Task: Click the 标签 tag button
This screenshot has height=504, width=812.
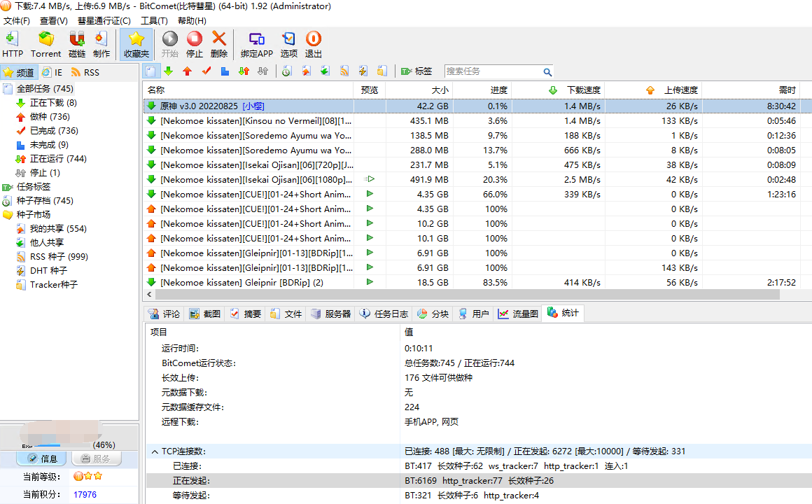Action: pos(416,71)
